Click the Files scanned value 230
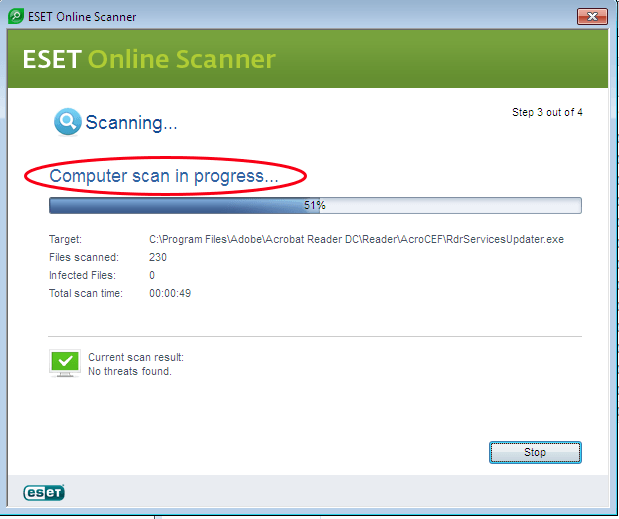 tap(158, 257)
